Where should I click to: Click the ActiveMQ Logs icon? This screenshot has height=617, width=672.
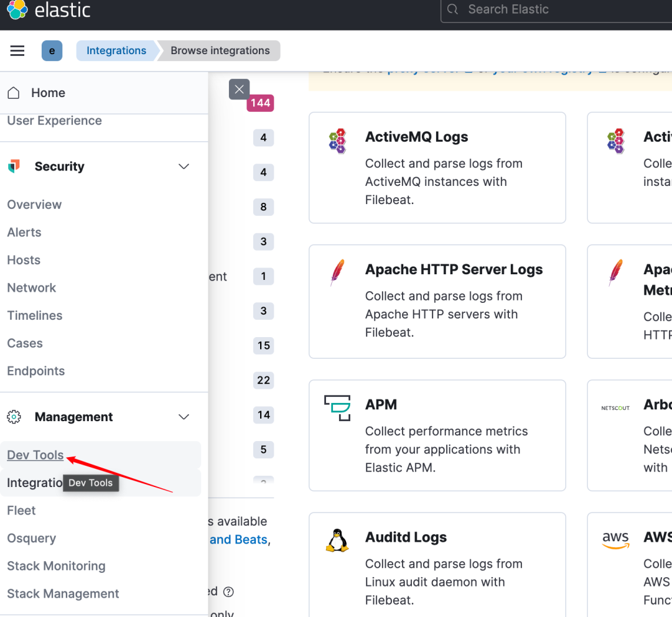[338, 141]
